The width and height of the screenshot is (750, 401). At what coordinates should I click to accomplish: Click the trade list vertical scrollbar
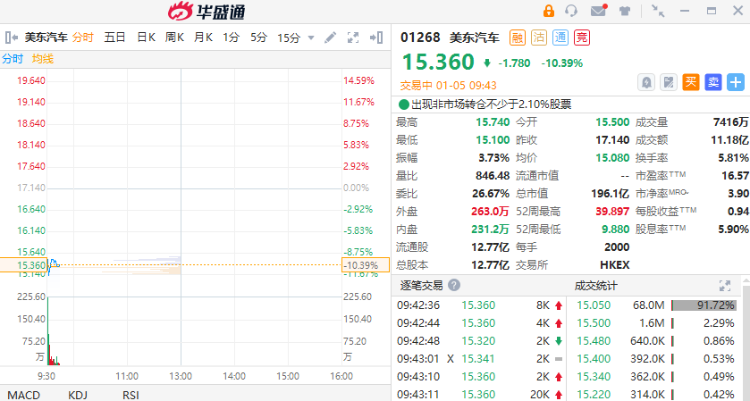point(746,338)
